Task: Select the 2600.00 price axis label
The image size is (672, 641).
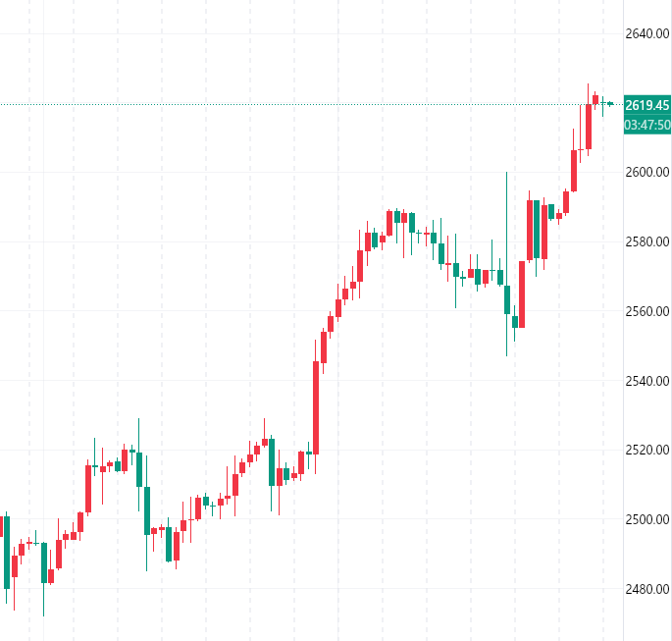Action: (646, 173)
